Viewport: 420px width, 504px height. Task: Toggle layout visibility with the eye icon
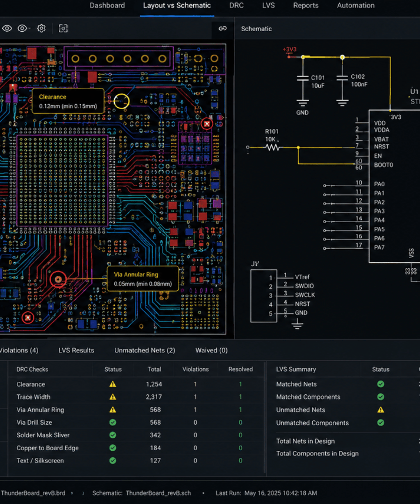click(x=7, y=28)
